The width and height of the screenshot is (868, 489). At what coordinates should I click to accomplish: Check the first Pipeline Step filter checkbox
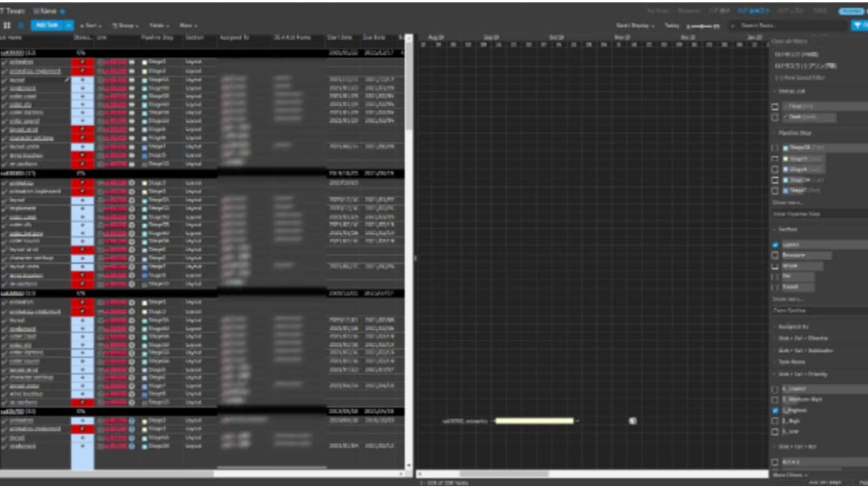775,148
